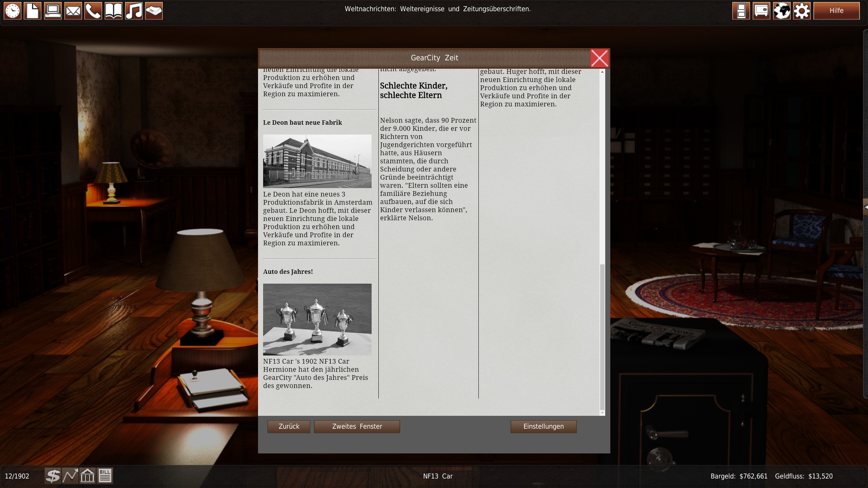
Task: Click the Hilfe button
Action: pos(836,11)
